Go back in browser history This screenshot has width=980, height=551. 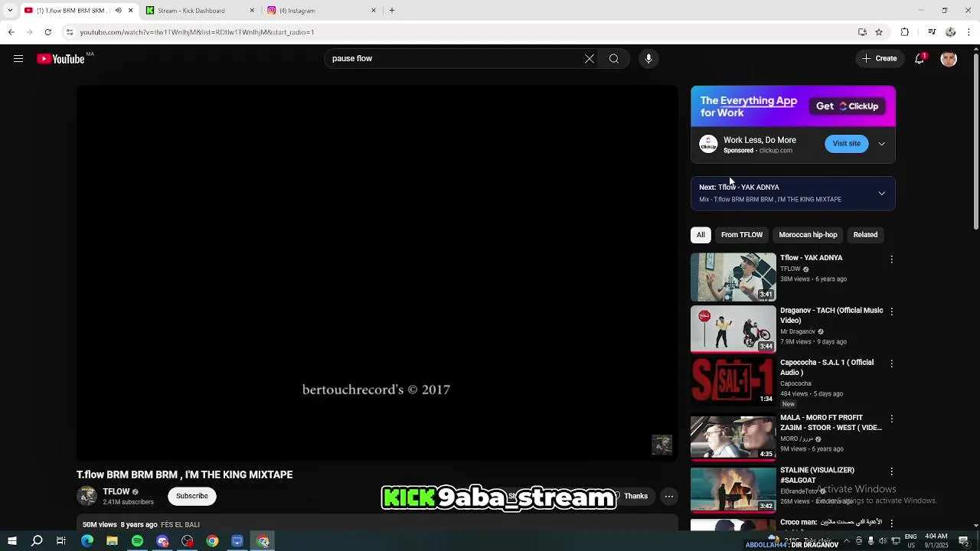coord(11,32)
